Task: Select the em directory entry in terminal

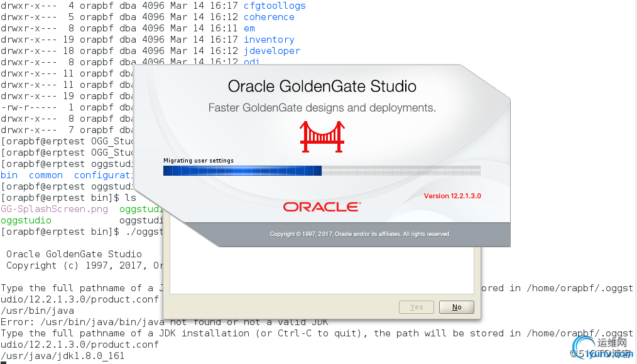Action: [249, 28]
